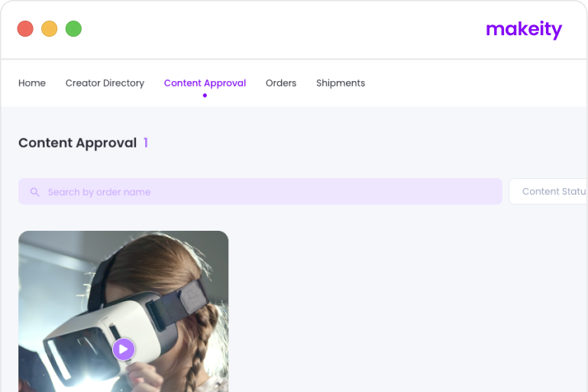This screenshot has height=392, width=588.
Task: Play the VR headset video
Action: click(x=124, y=349)
